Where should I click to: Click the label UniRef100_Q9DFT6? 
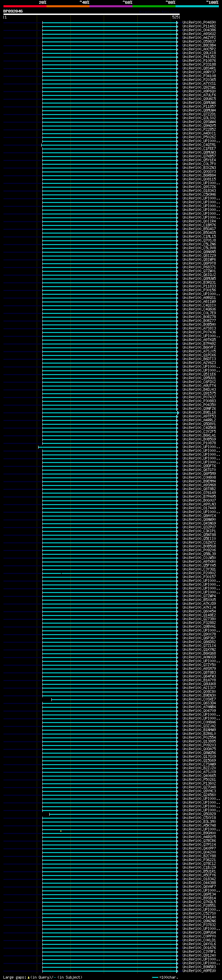(199, 466)
